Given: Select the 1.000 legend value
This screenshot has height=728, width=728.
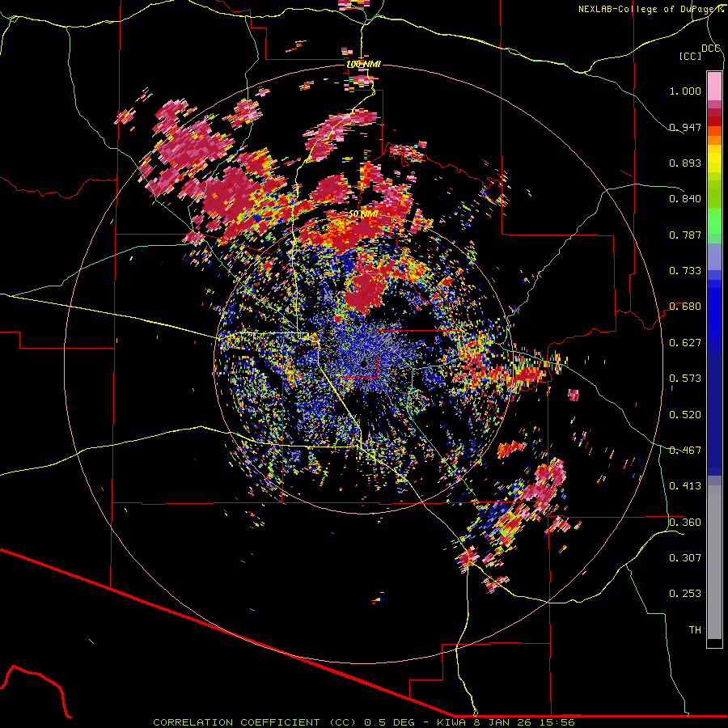Looking at the screenshot, I should (685, 91).
